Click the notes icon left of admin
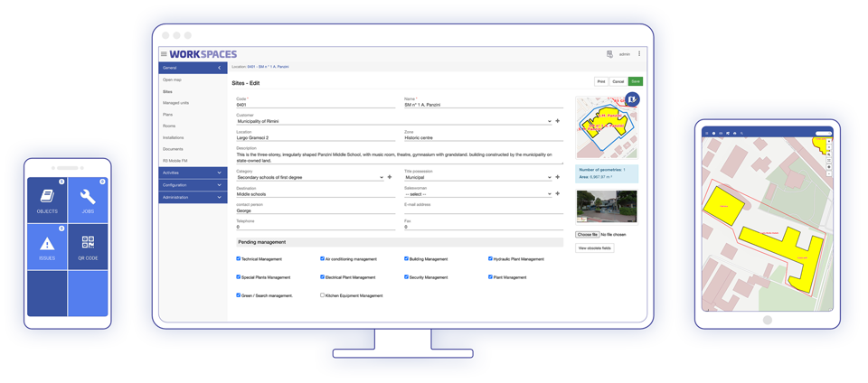This screenshot has width=868, height=383. coord(609,54)
